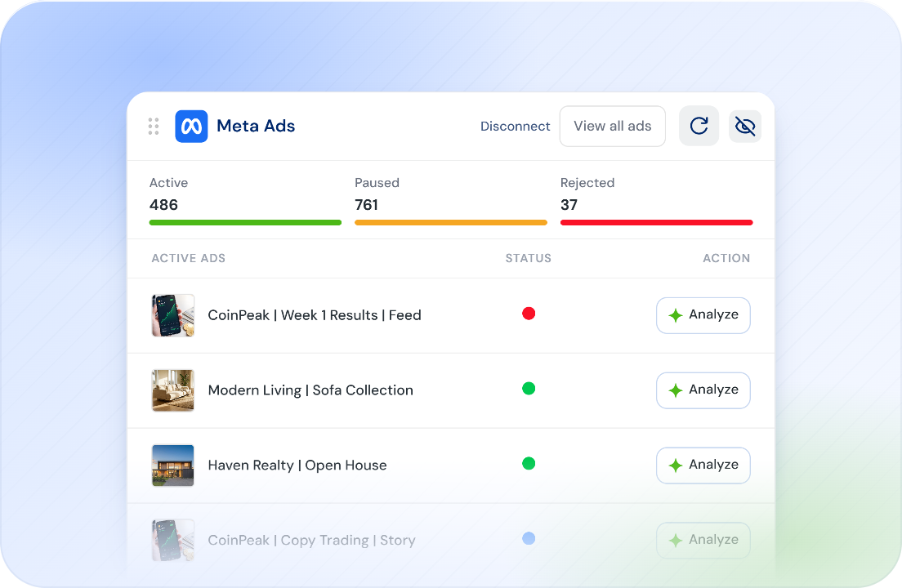The width and height of the screenshot is (902, 588).
Task: Click blue status dot for Copy Trading Story
Action: (529, 538)
